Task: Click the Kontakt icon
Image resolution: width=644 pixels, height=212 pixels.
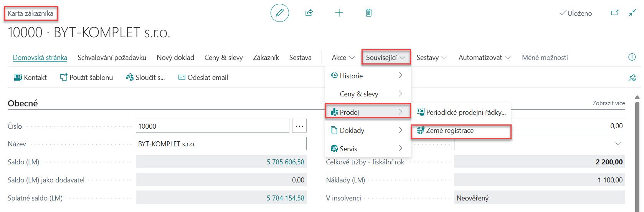Action: coord(18,77)
